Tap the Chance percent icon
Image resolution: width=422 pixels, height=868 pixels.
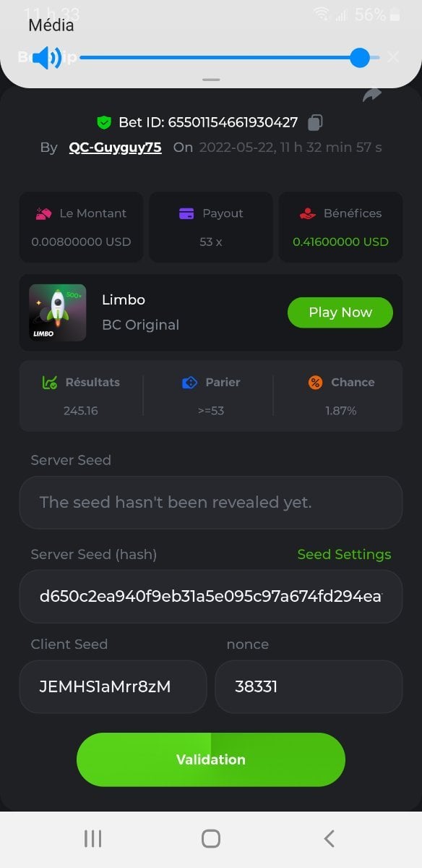click(x=314, y=383)
